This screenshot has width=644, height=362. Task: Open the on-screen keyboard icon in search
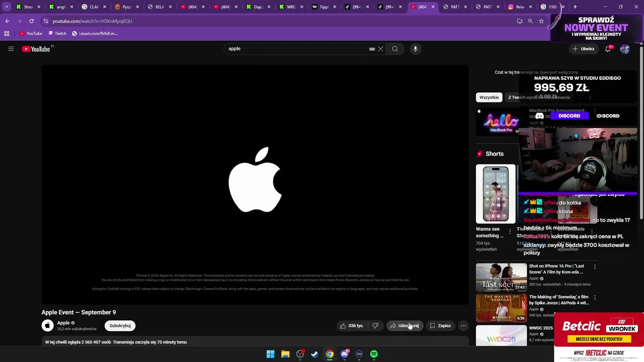[372, 49]
